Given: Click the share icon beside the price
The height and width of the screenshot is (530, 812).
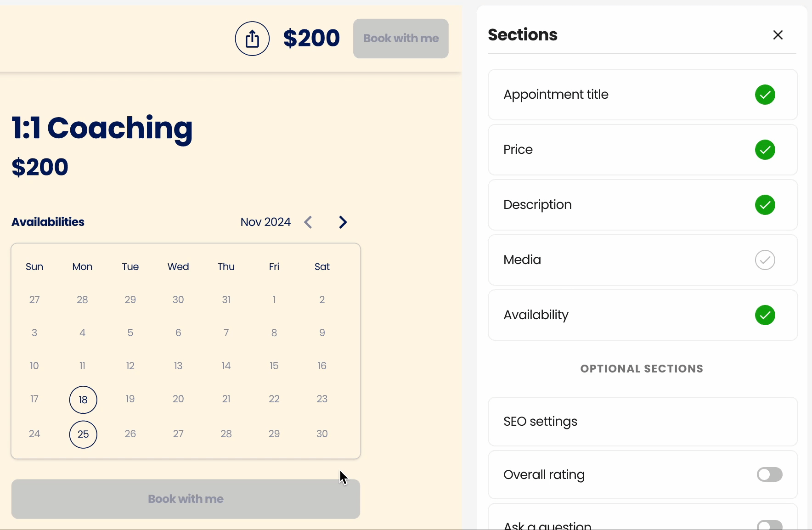Looking at the screenshot, I should 252,39.
